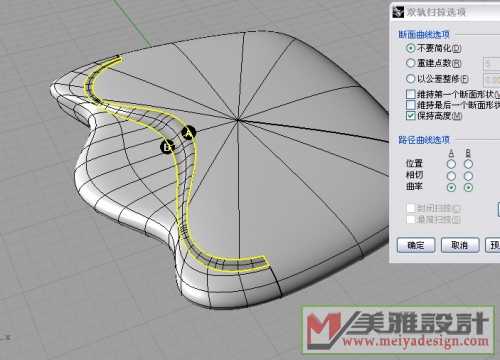This screenshot has width=500, height=360.
Task: Click the tolerance field beside 以公差整修
Action: pos(492,80)
